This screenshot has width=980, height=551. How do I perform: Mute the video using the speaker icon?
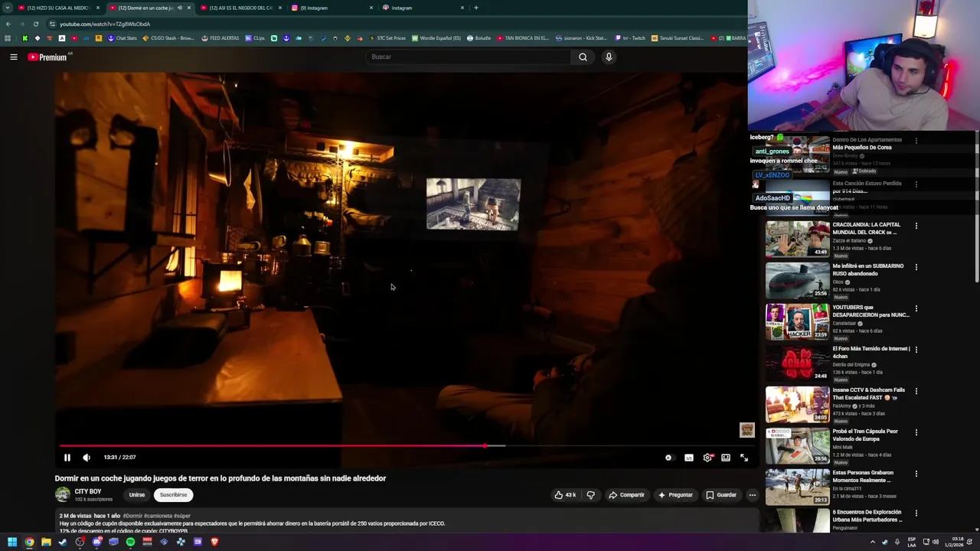(x=87, y=458)
